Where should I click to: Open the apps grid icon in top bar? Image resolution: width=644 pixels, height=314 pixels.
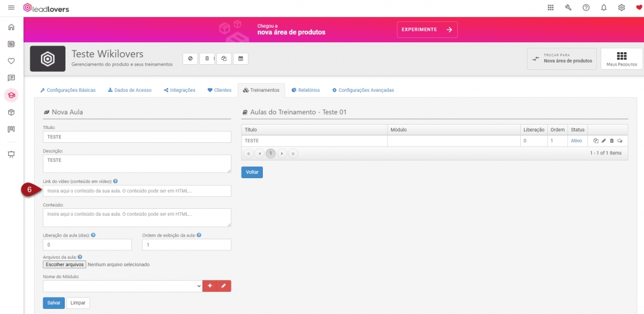coord(550,8)
